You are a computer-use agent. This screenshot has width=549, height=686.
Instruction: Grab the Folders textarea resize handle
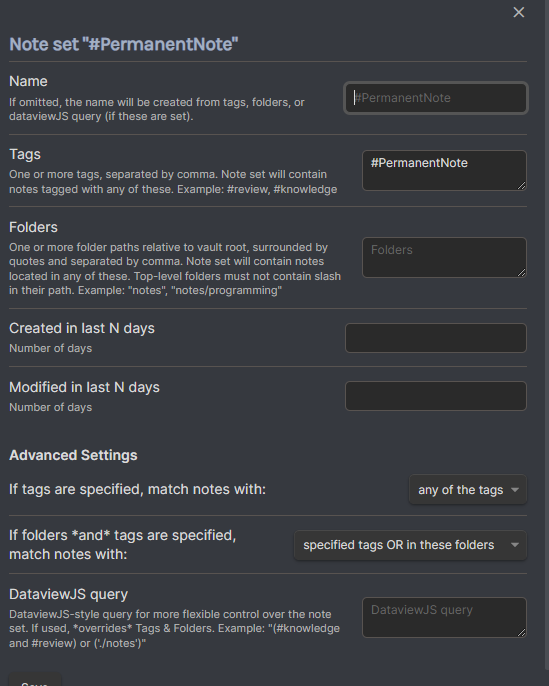521,273
